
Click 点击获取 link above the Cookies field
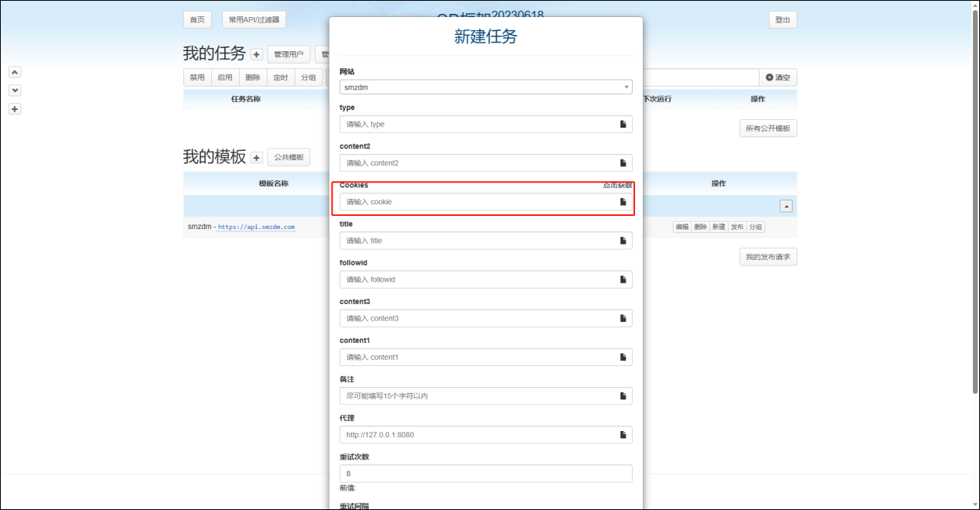click(617, 185)
